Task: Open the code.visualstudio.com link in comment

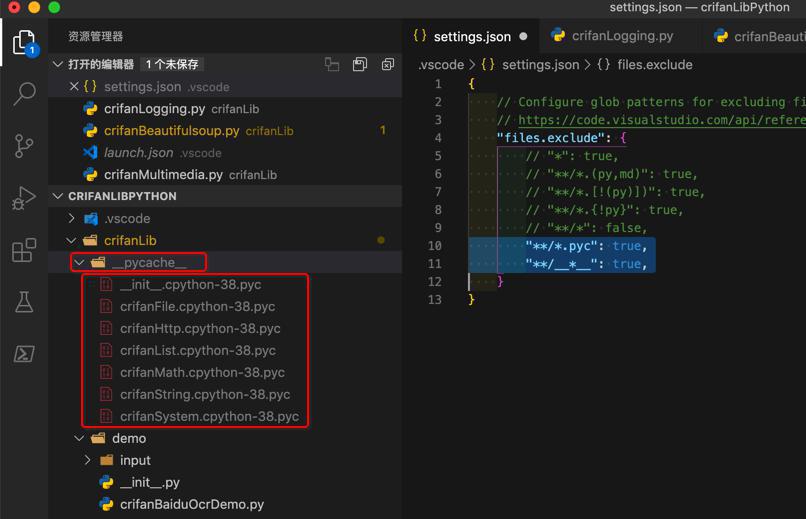Action: pos(662,120)
